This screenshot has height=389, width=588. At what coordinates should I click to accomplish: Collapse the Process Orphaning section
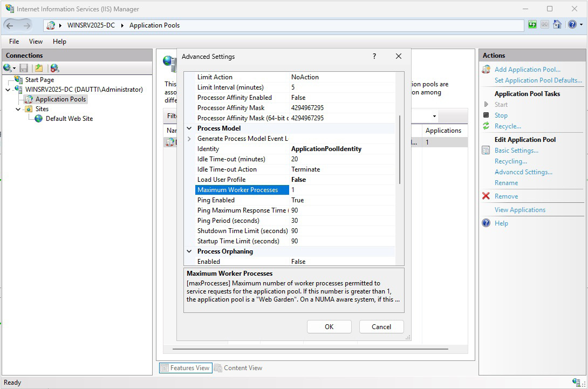click(x=189, y=251)
